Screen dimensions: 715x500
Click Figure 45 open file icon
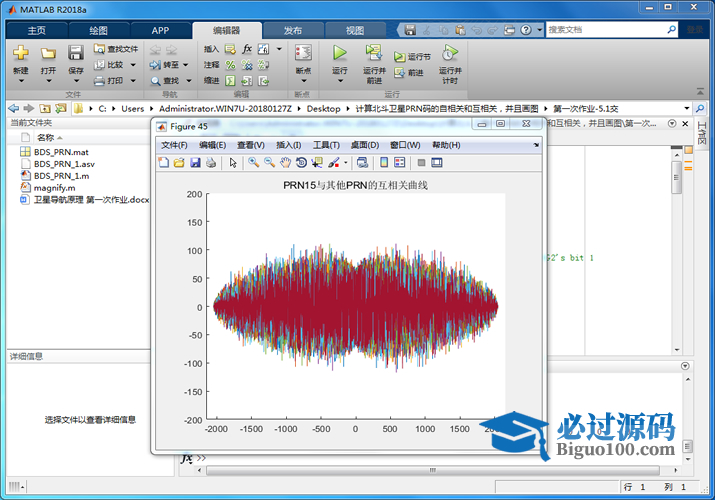click(179, 163)
